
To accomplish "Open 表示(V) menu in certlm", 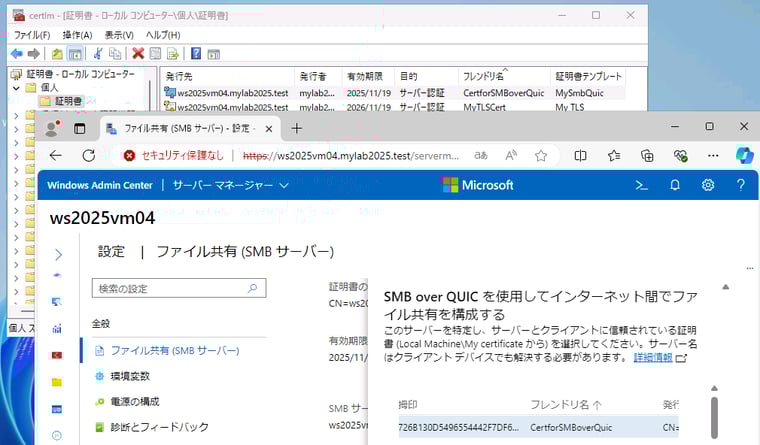I will click(119, 35).
